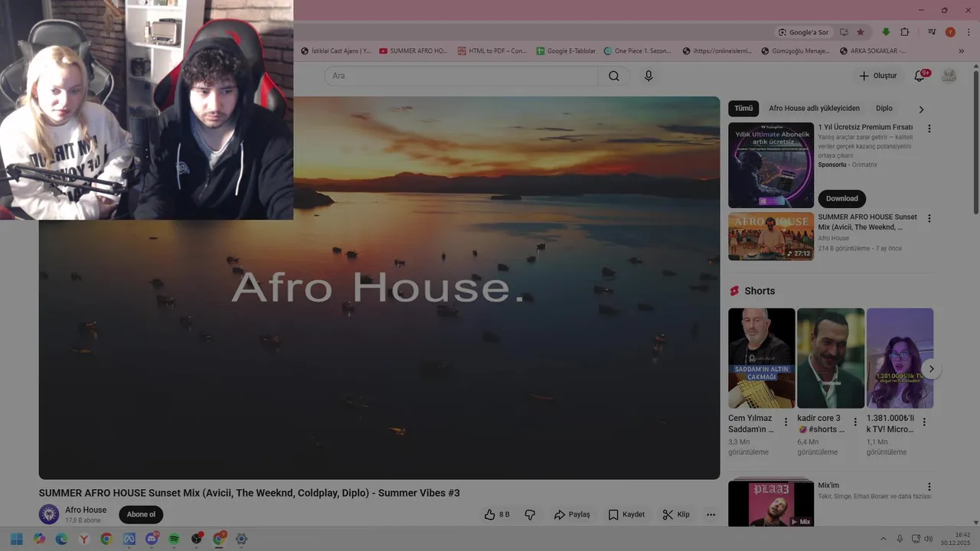Open SUMMER AFRO HO... bookmark

(413, 51)
